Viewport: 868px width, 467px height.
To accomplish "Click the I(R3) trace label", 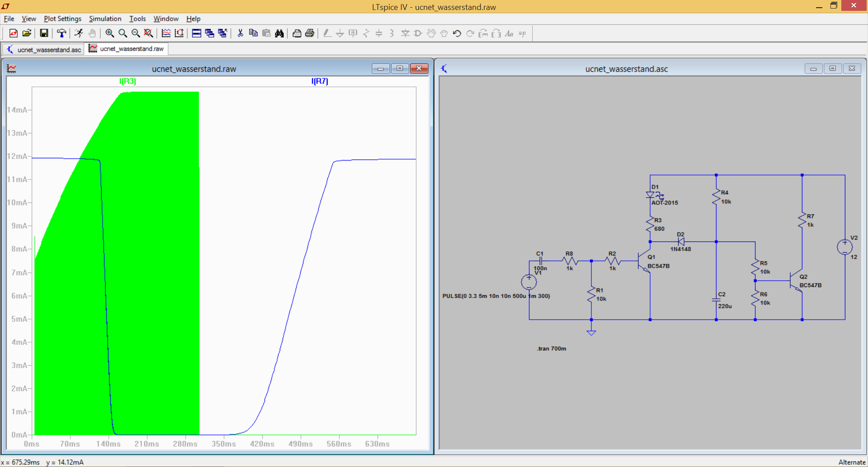I will pos(127,81).
